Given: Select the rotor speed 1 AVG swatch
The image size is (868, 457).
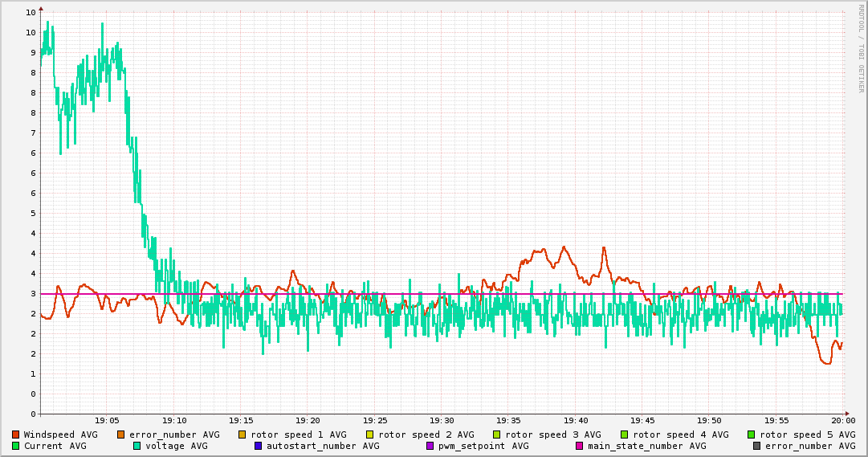Looking at the screenshot, I should click(242, 435).
